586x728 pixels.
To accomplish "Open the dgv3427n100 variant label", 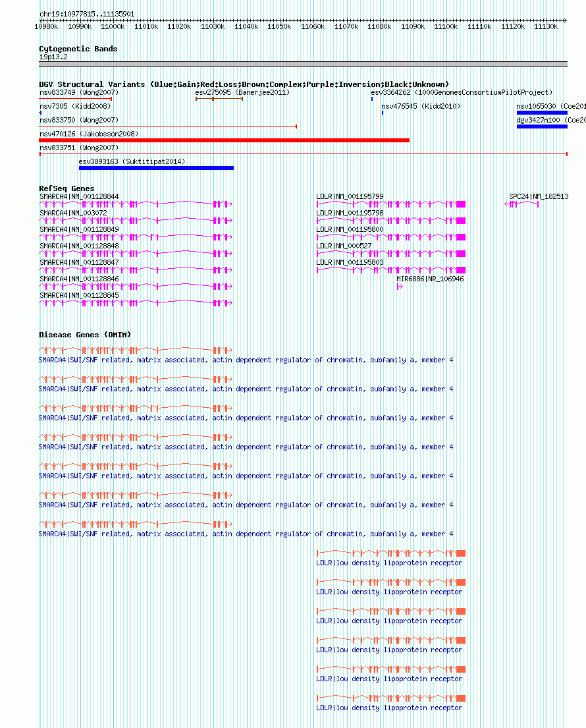I will [551, 121].
